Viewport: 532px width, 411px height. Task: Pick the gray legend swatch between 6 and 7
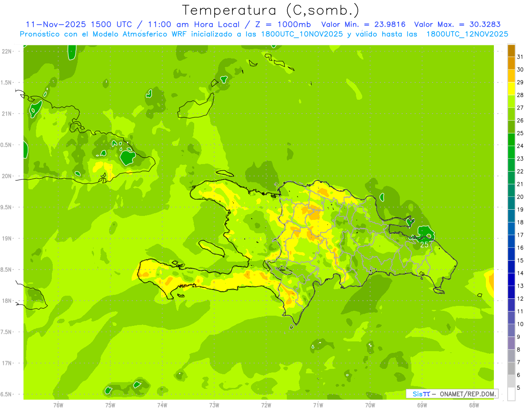click(511, 369)
